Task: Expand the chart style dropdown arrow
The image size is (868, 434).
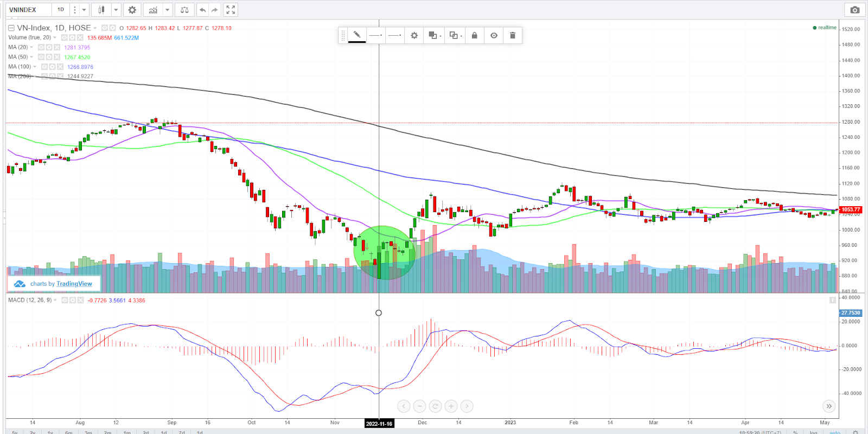Action: click(116, 10)
